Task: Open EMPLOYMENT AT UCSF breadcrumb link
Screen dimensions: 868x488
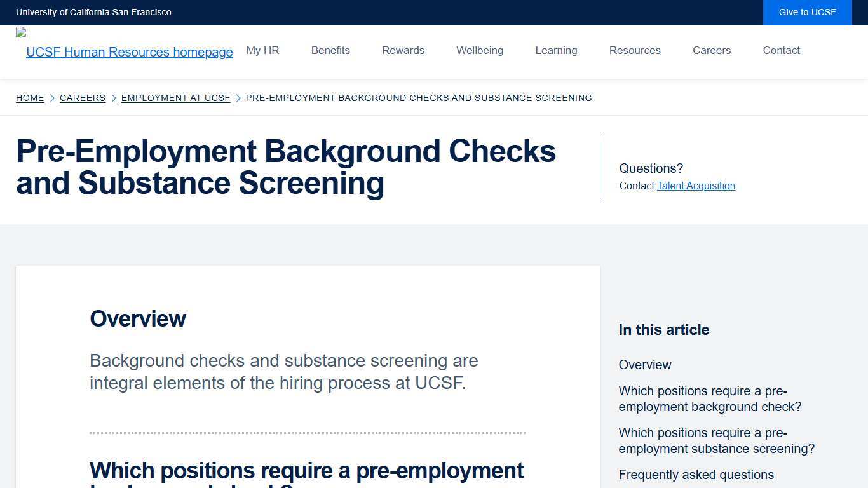Action: click(x=175, y=98)
